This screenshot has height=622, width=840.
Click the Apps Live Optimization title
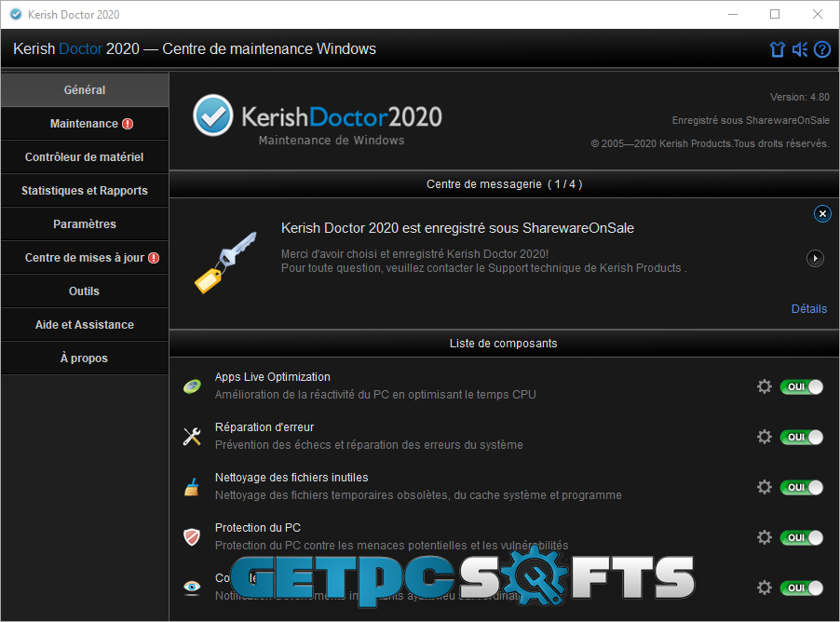tap(272, 377)
